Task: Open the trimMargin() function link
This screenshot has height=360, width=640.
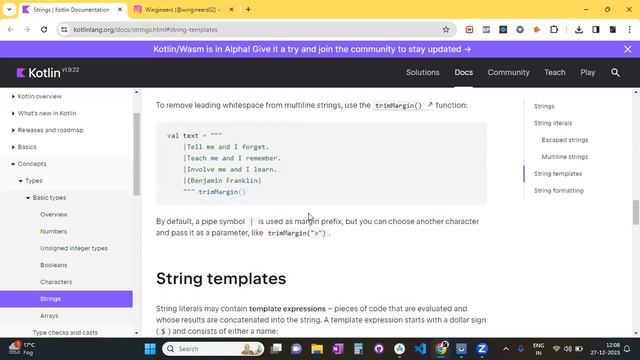Action: 403,105
